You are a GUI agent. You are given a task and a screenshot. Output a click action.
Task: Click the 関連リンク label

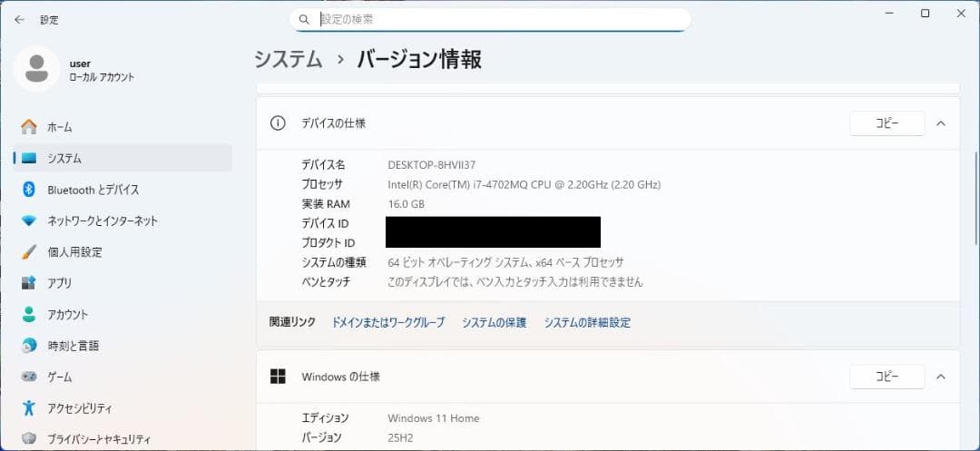click(292, 322)
